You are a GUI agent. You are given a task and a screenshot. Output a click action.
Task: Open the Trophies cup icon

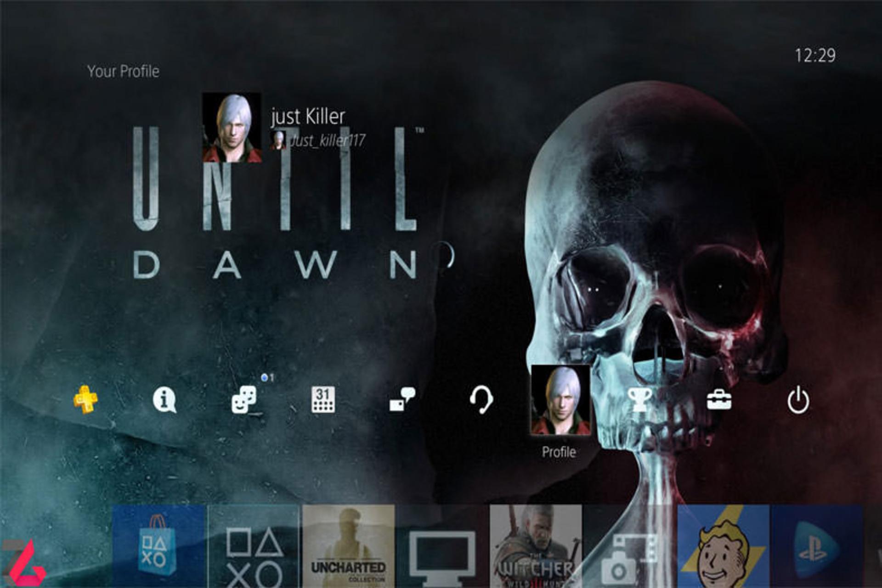pyautogui.click(x=640, y=400)
